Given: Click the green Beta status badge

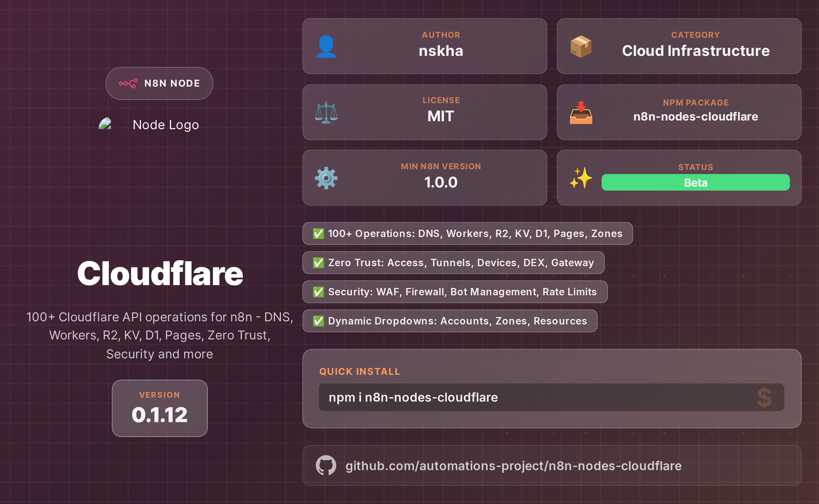Looking at the screenshot, I should [695, 182].
